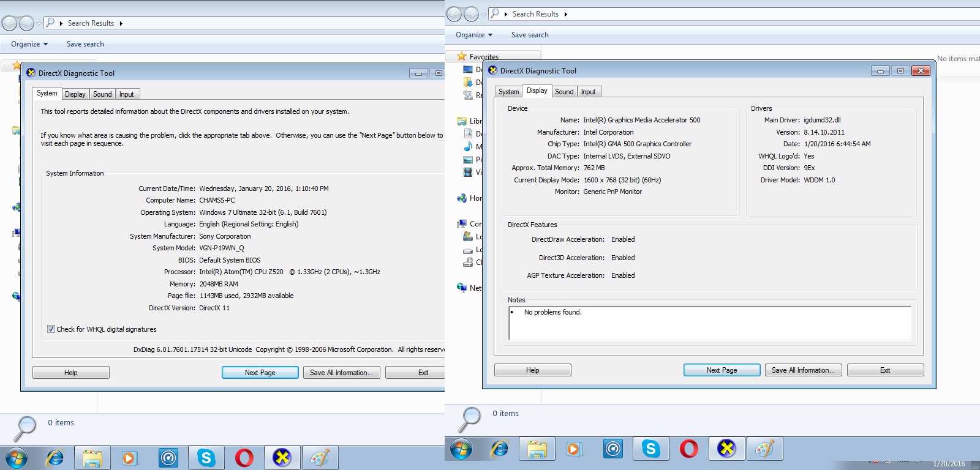
Task: Open the Sound tab in the right DirectX window
Action: [x=564, y=92]
